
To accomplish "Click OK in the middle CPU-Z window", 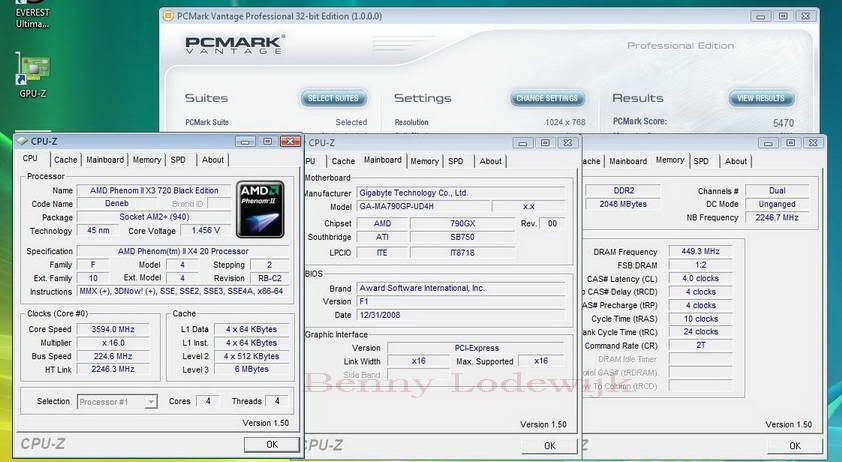I will (x=549, y=445).
